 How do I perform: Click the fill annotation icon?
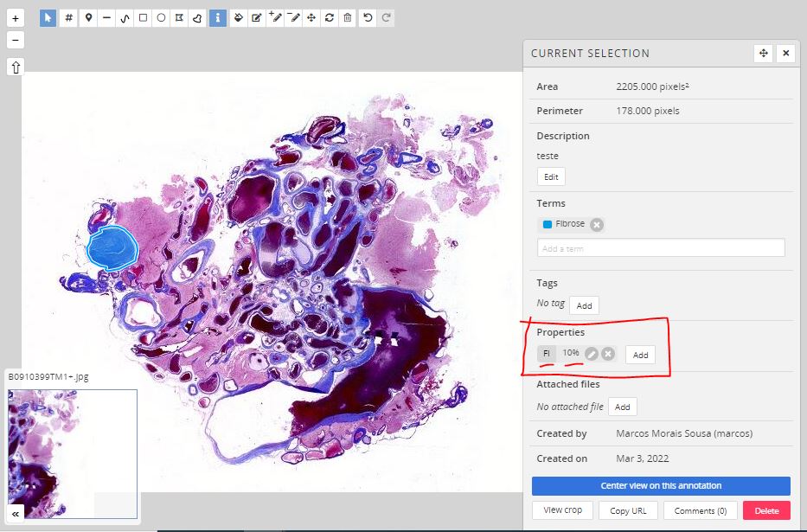(239, 17)
